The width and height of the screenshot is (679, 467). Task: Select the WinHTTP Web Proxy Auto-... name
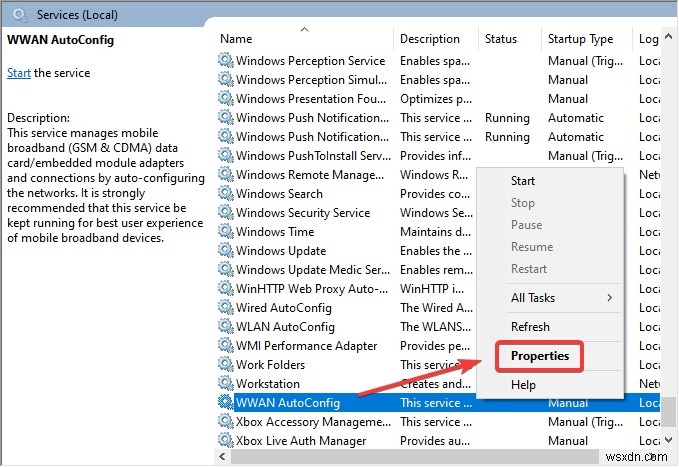312,289
